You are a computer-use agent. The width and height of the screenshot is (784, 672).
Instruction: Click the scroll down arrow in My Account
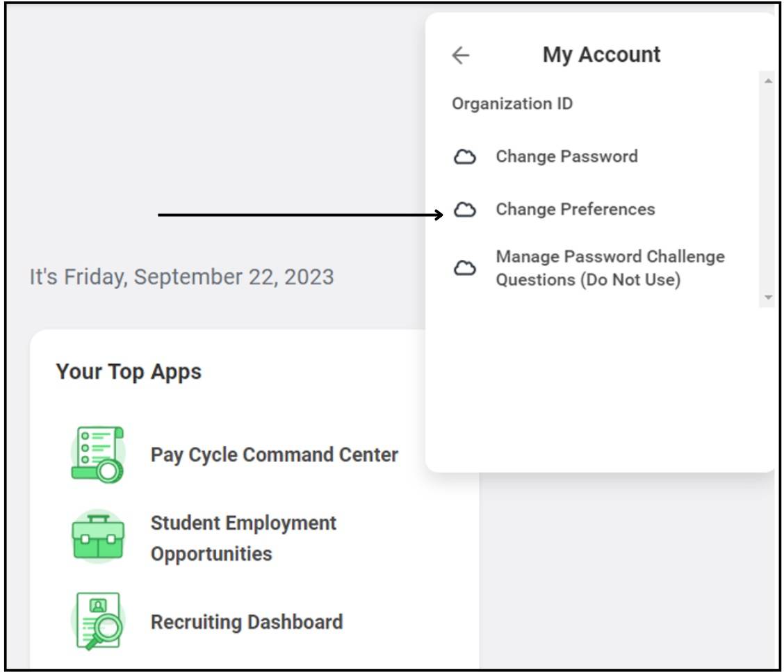[x=767, y=297]
